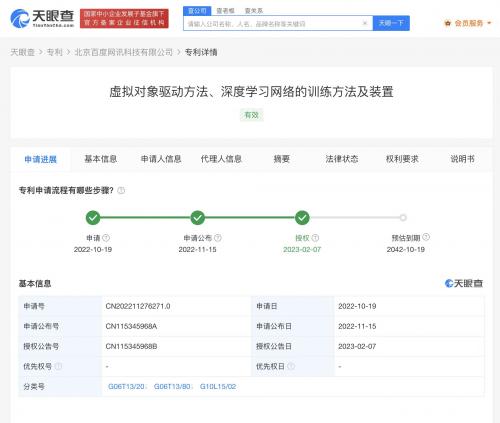The height and width of the screenshot is (423, 500).
Task: Click the help icon beside 预估到期
Action: 426,237
